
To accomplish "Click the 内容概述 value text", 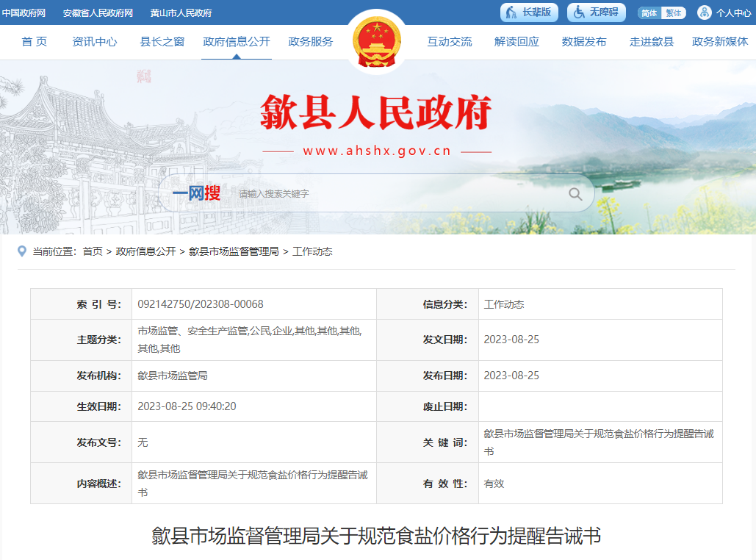I will 253,484.
